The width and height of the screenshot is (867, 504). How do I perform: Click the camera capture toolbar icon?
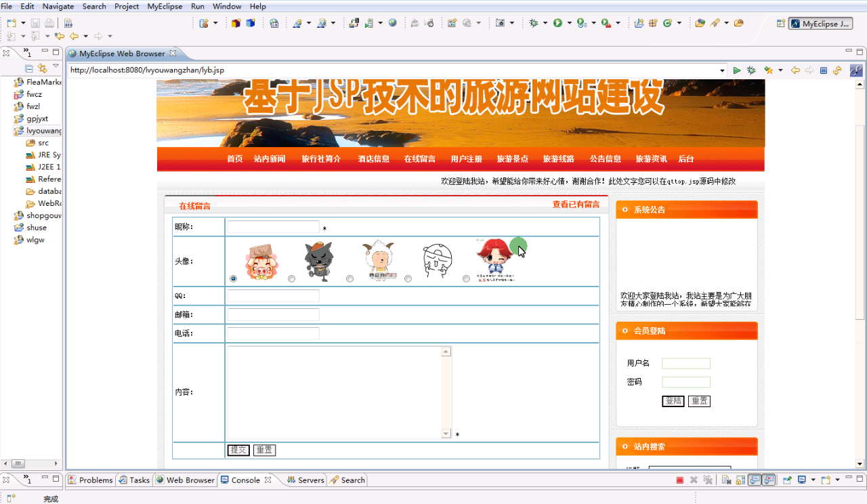(x=501, y=23)
